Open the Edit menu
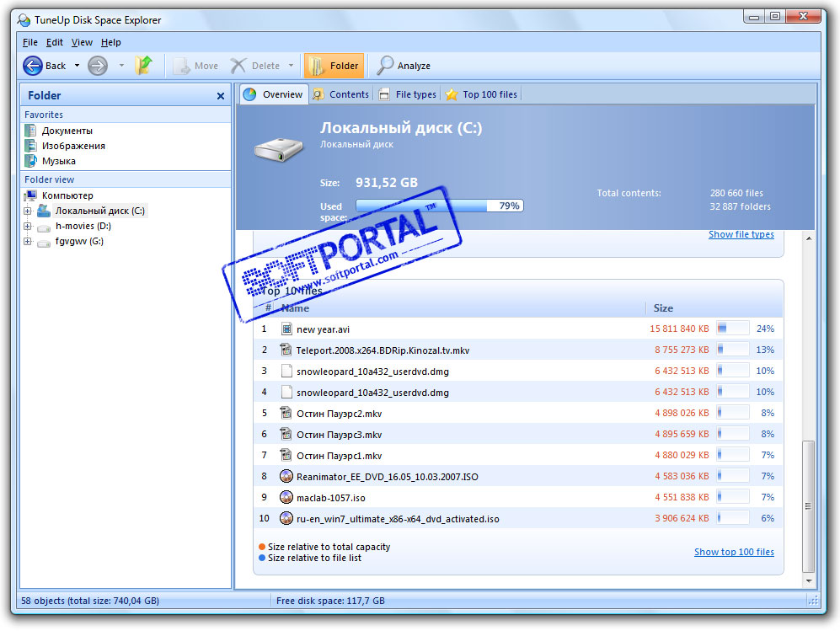Screen dimensions: 840x631 (54, 42)
